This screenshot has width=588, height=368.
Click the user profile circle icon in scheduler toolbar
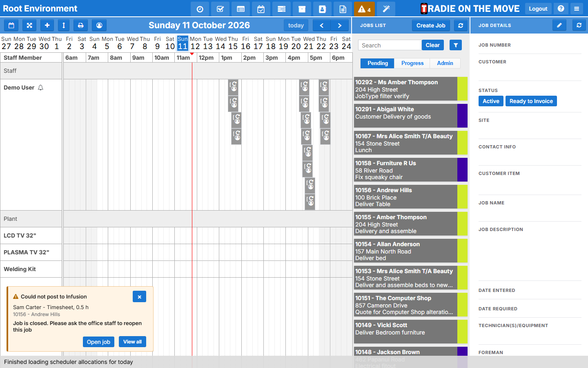(99, 25)
